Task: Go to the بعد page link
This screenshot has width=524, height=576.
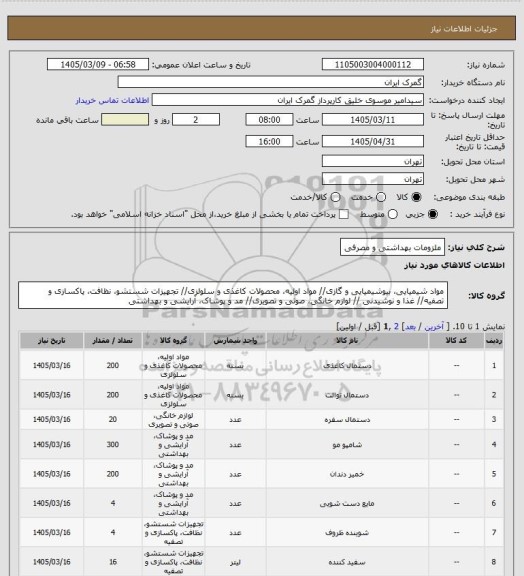Action: click(410, 327)
